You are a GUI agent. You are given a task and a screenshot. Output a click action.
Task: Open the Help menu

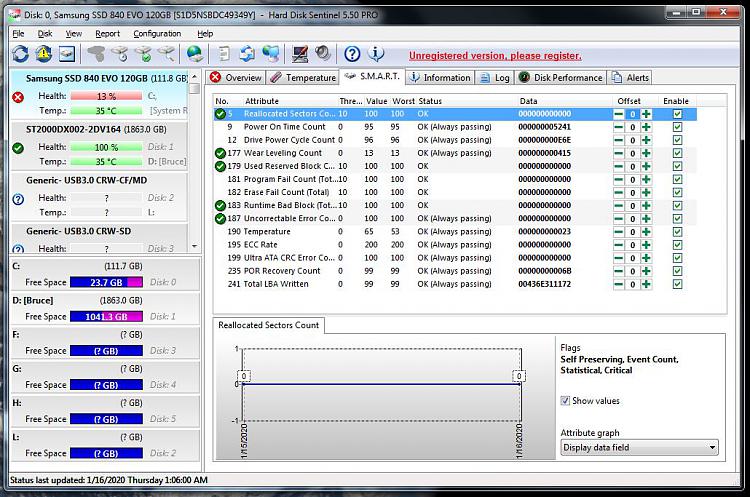coord(205,34)
